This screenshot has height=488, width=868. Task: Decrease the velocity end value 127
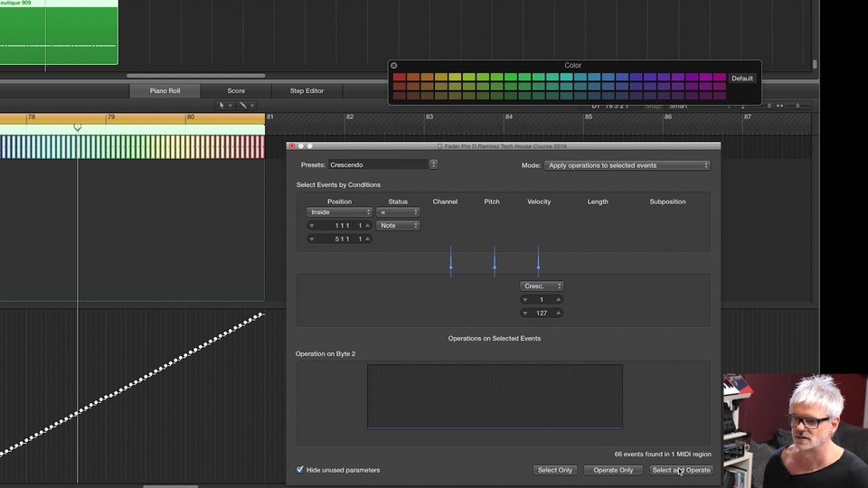click(x=524, y=314)
